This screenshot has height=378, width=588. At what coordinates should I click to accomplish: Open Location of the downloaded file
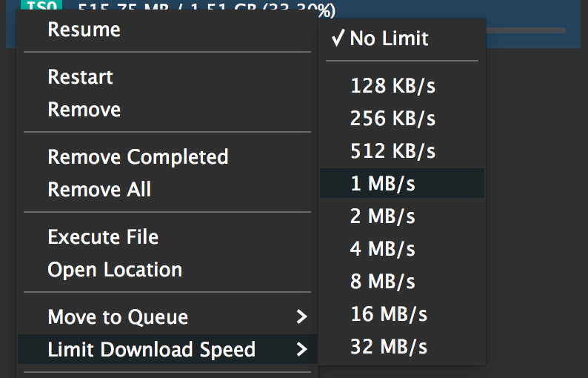point(115,270)
